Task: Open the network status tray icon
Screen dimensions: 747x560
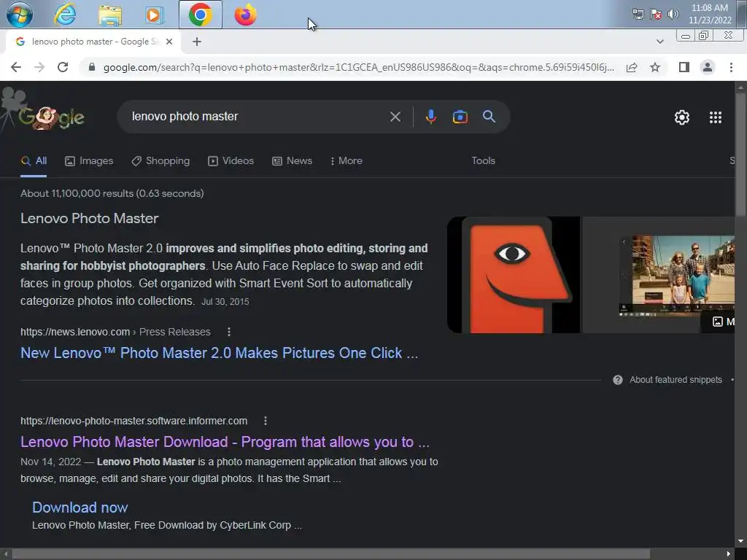Action: coord(638,14)
